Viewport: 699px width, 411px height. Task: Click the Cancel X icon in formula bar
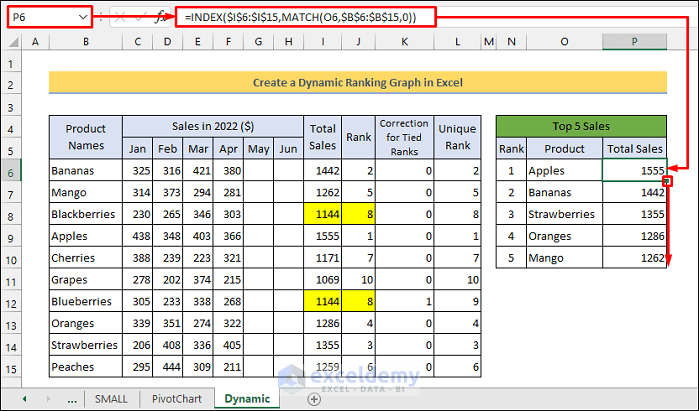120,17
